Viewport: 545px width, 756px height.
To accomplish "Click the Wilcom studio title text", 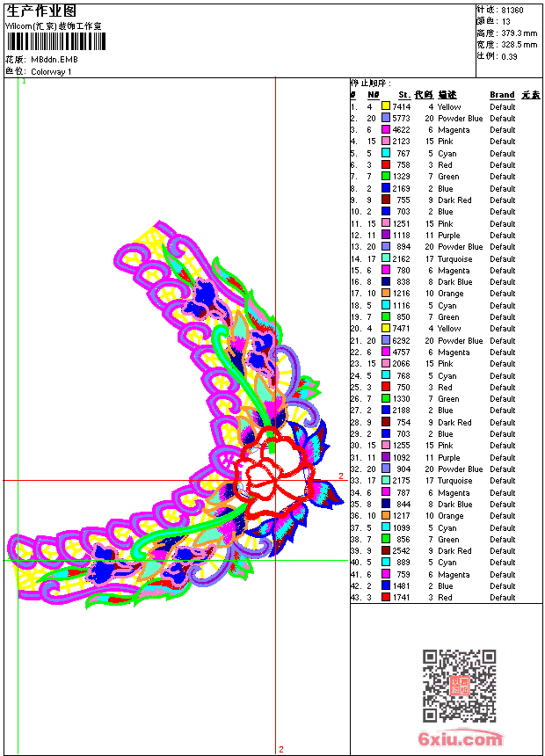I will pyautogui.click(x=54, y=26).
